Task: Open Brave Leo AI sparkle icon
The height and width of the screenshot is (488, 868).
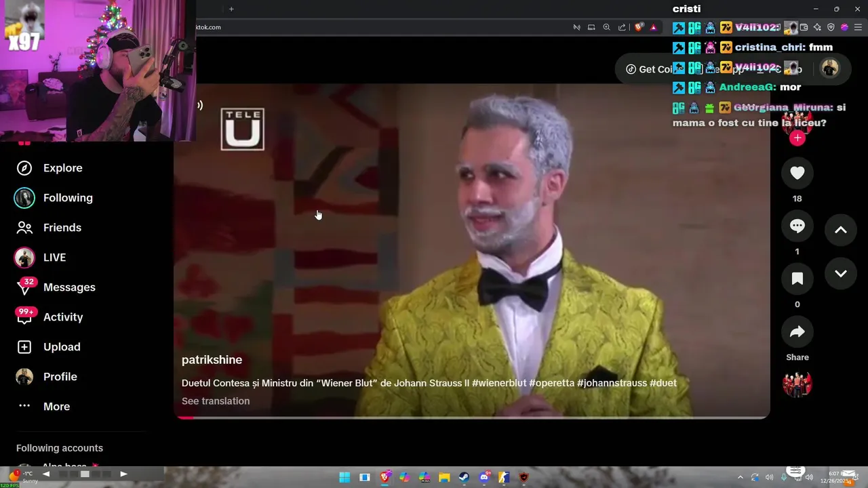Action: click(x=817, y=27)
